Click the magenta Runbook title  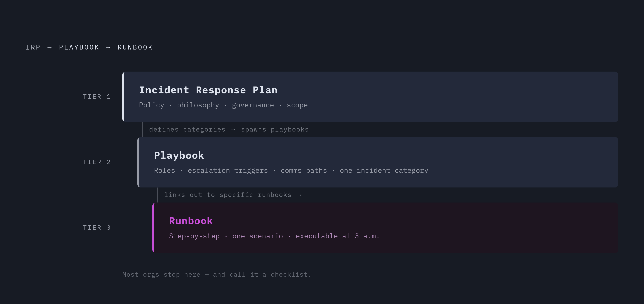pyautogui.click(x=191, y=221)
